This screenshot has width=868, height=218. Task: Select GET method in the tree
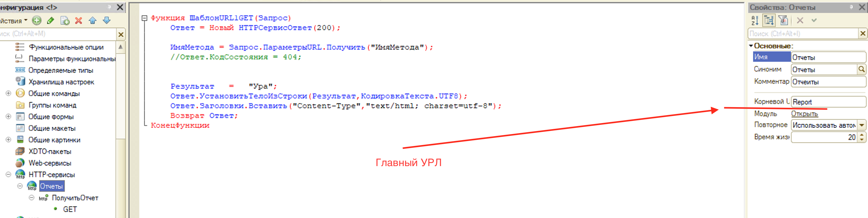(70, 209)
